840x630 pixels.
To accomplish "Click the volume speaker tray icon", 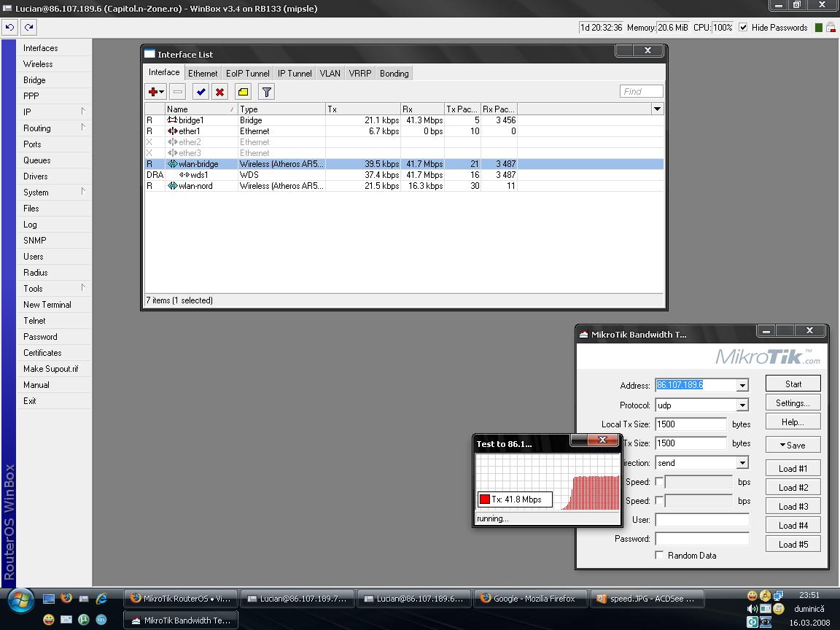I will tap(752, 609).
